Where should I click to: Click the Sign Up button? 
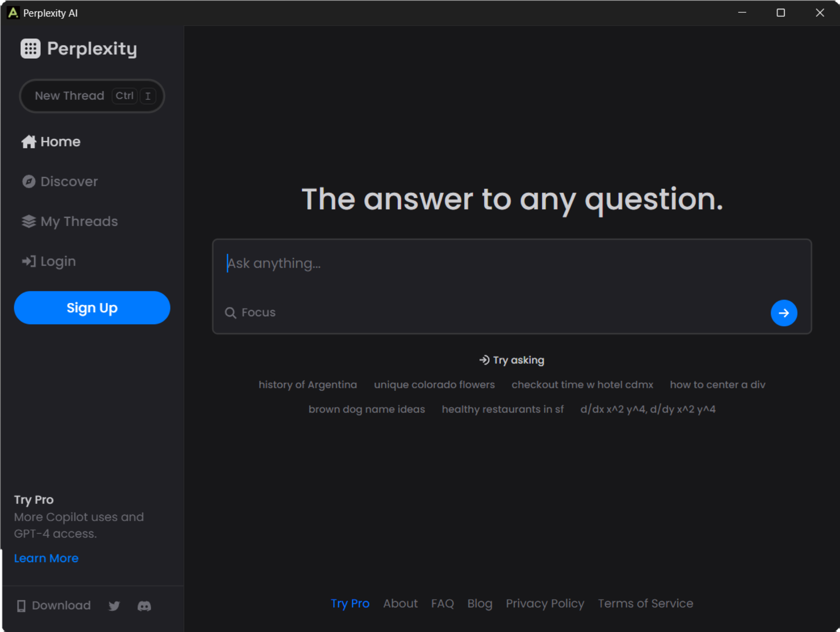[92, 308]
